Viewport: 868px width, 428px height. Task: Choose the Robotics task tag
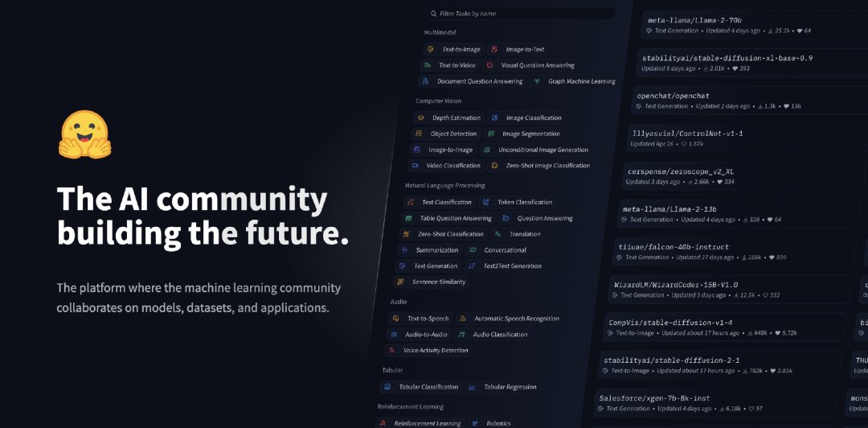pos(491,423)
